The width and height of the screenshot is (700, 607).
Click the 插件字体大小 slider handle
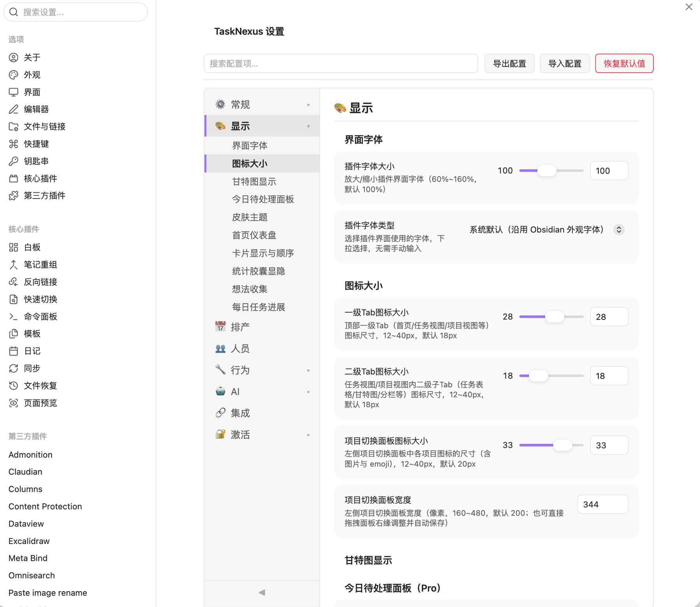pos(547,171)
